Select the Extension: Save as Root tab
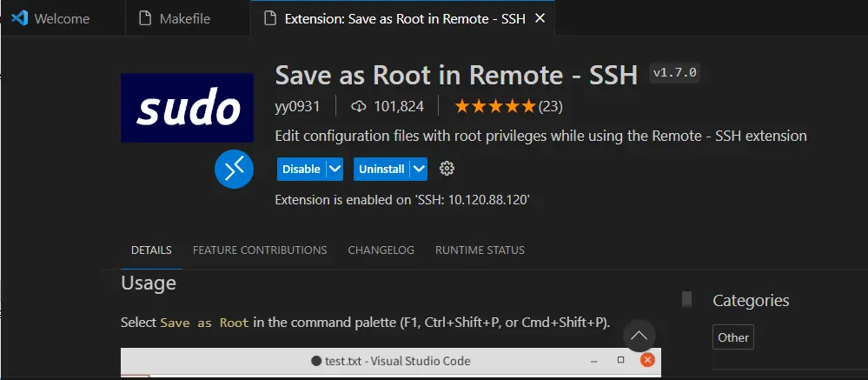Viewport: 868px width, 380px height. [x=405, y=18]
